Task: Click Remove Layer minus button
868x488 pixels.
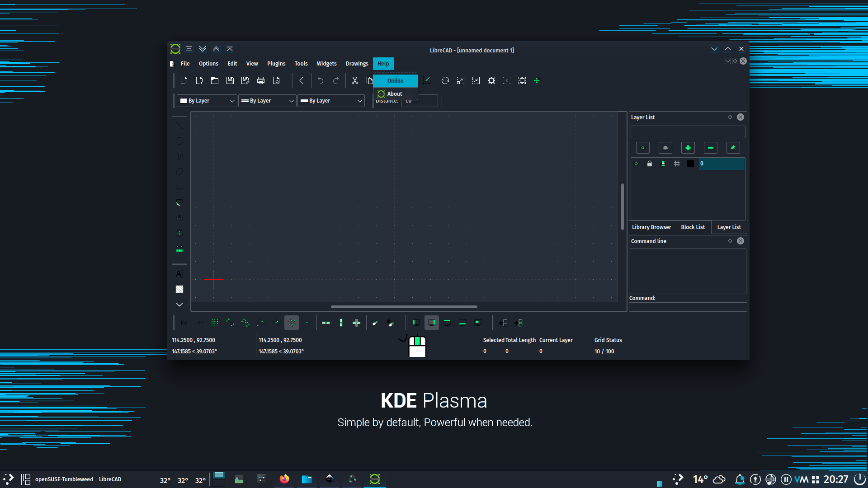Action: [x=711, y=148]
